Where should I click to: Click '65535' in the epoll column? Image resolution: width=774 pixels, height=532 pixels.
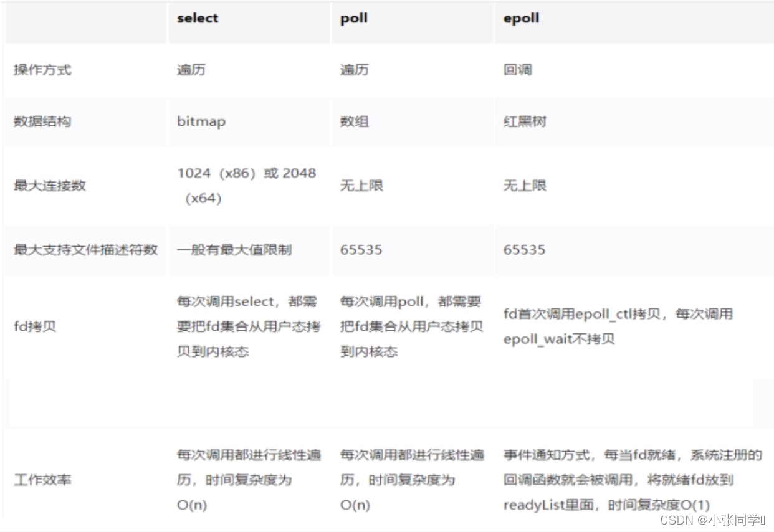(x=525, y=250)
